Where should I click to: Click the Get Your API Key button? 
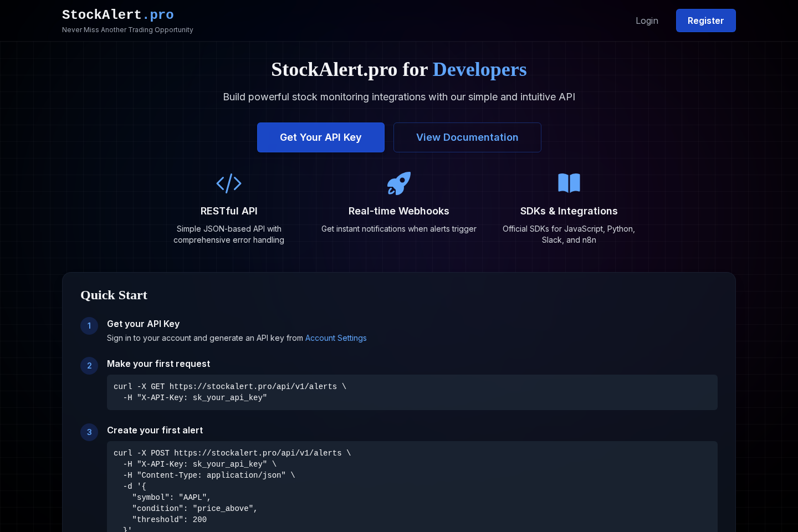pos(321,137)
